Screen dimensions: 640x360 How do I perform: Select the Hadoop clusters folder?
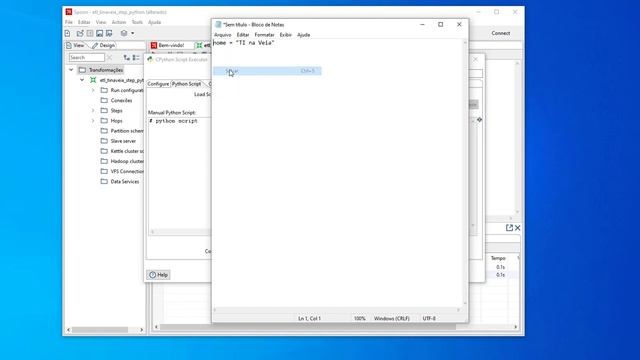pos(122,161)
